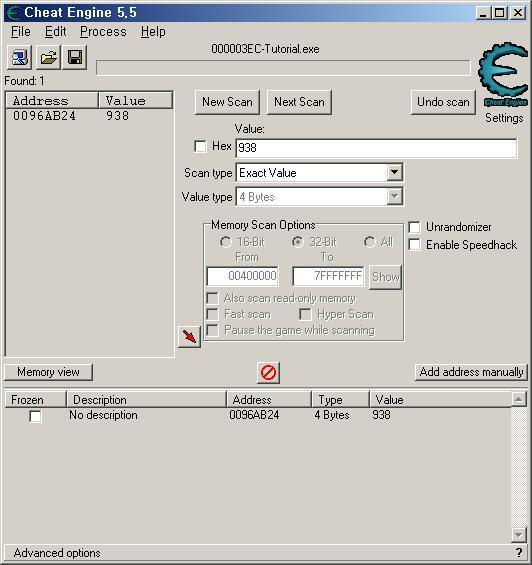
Task: Tick the Enable Speedhack checkbox
Action: coord(414,244)
